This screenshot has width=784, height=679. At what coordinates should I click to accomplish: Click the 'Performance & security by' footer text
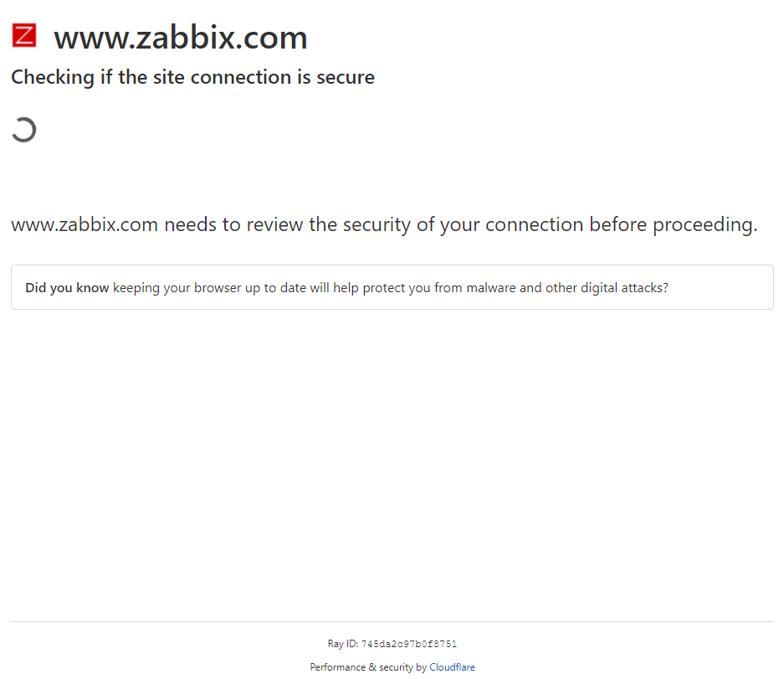point(368,667)
